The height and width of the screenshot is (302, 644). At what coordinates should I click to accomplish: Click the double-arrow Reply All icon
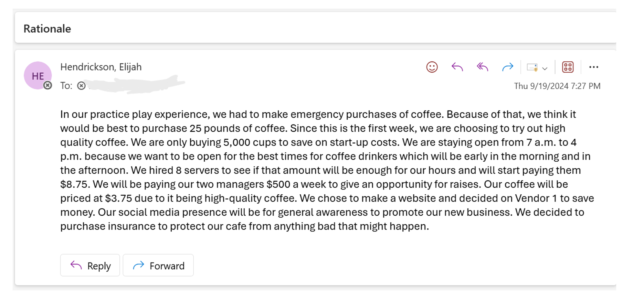click(482, 67)
